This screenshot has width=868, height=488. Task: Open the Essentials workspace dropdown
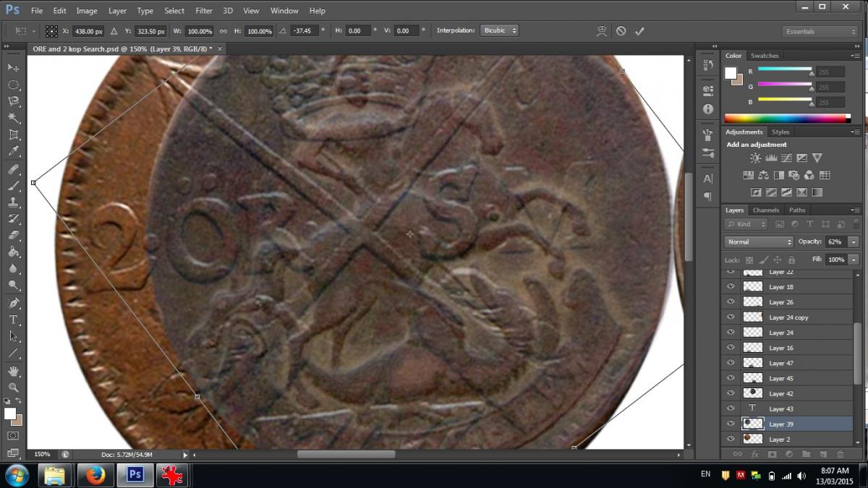click(820, 32)
